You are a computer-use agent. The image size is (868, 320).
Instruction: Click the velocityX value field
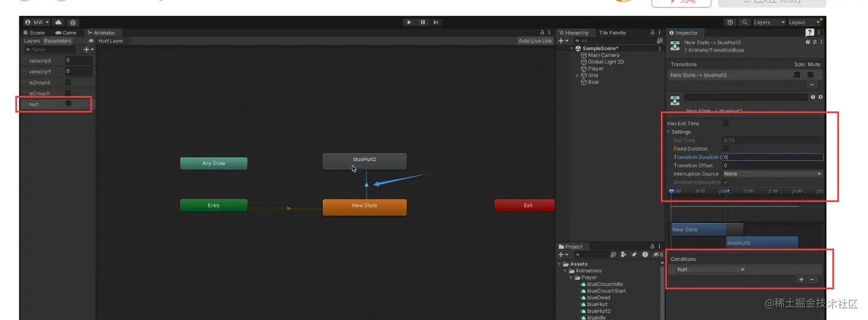(x=79, y=60)
